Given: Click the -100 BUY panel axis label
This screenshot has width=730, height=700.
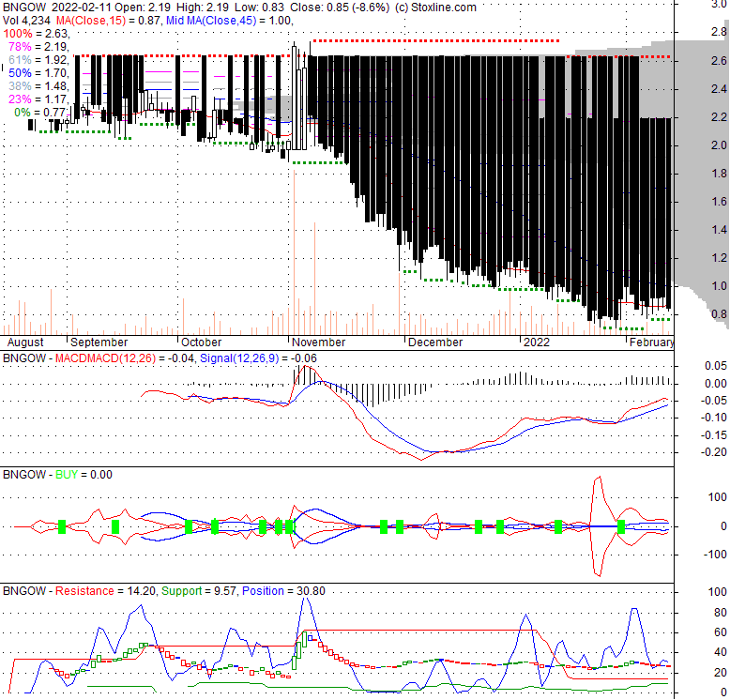Looking at the screenshot, I should pos(717,555).
